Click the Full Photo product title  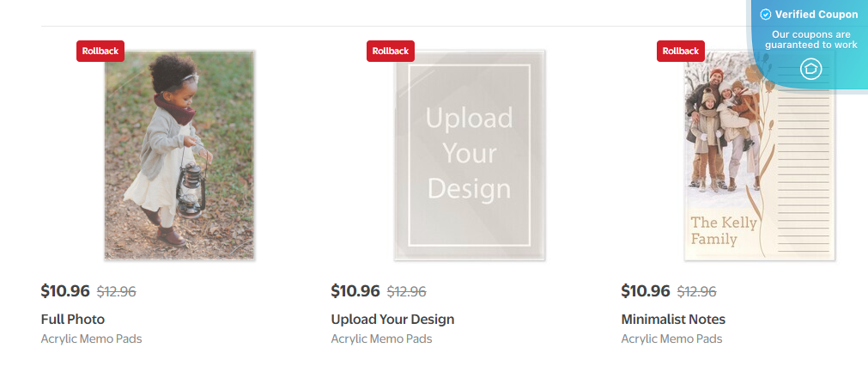pyautogui.click(x=73, y=320)
